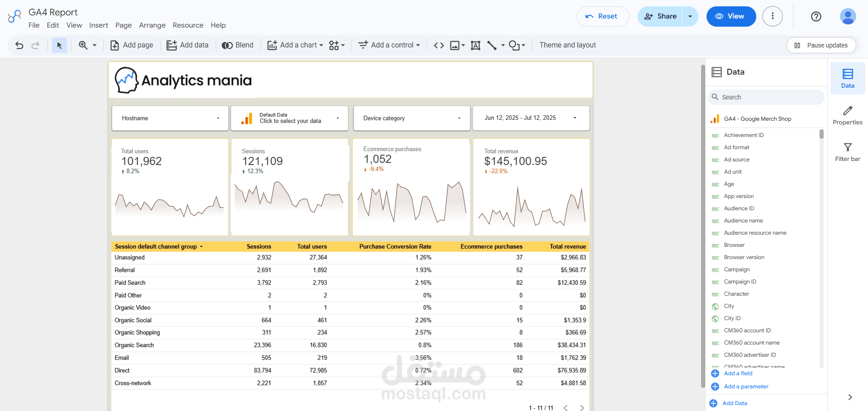This screenshot has width=868, height=411.
Task: Switch to View mode
Action: pyautogui.click(x=731, y=16)
